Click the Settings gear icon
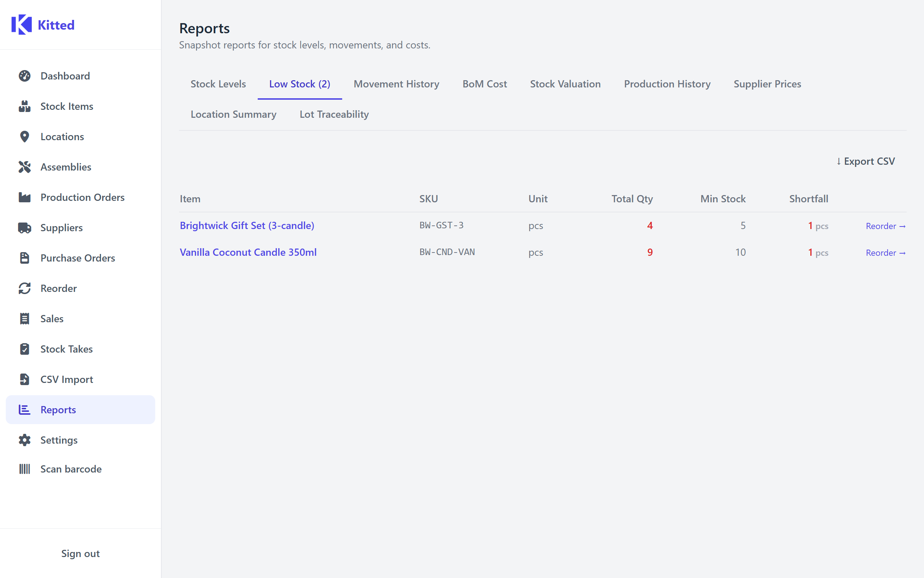Viewport: 924px width, 578px height. pyautogui.click(x=25, y=440)
